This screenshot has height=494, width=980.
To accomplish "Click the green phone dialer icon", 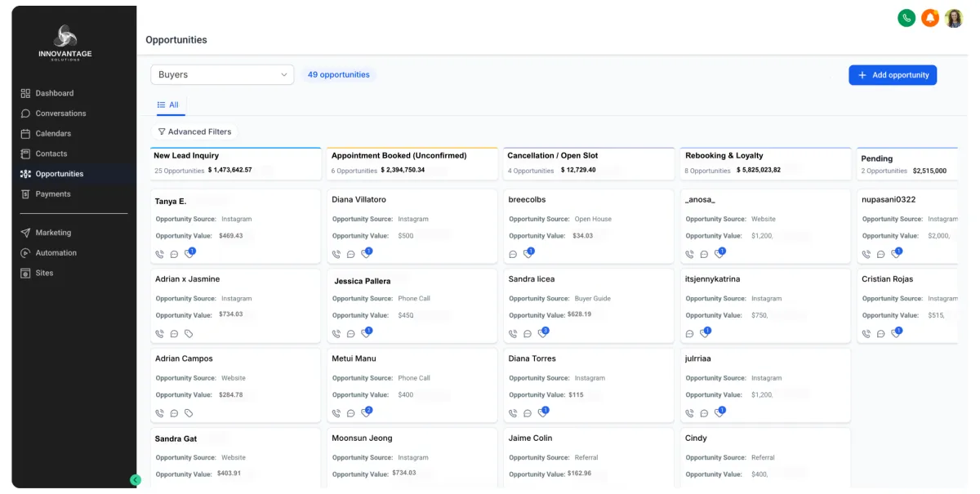I will 906,18.
